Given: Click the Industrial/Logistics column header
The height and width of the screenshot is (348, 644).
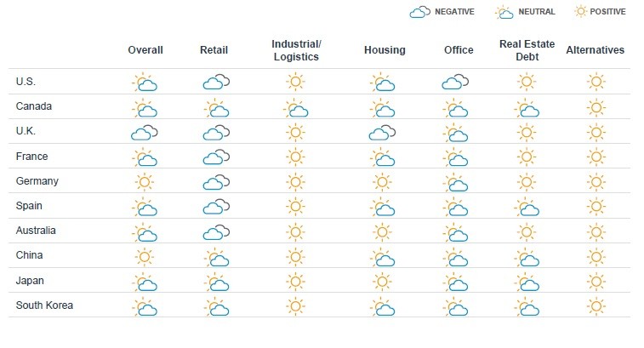Looking at the screenshot, I should click(296, 50).
